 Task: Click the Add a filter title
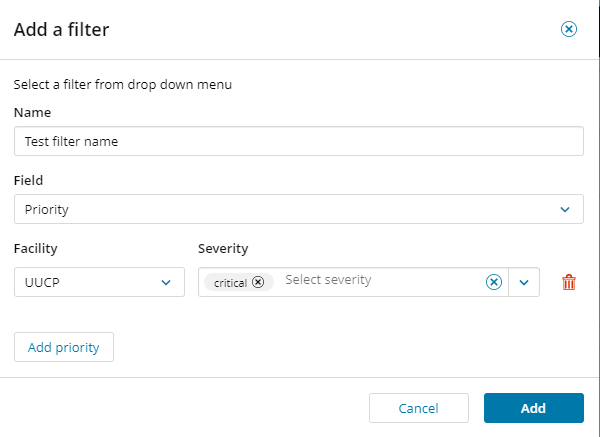point(61,30)
